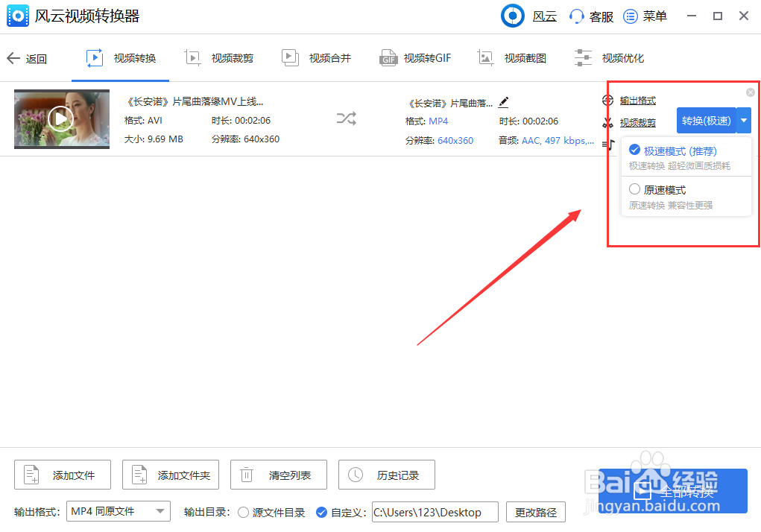761x532 pixels.
Task: Switch to the 视频合并 tab
Action: (x=316, y=57)
